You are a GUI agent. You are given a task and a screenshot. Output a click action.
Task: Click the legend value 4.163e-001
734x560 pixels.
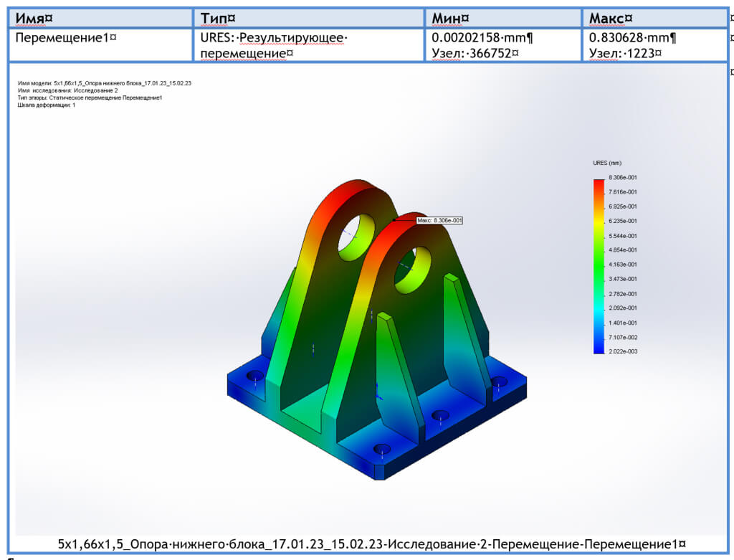[x=623, y=265]
